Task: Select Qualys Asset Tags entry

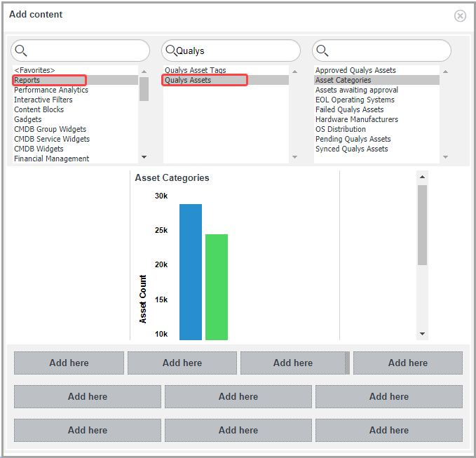Action: point(226,70)
